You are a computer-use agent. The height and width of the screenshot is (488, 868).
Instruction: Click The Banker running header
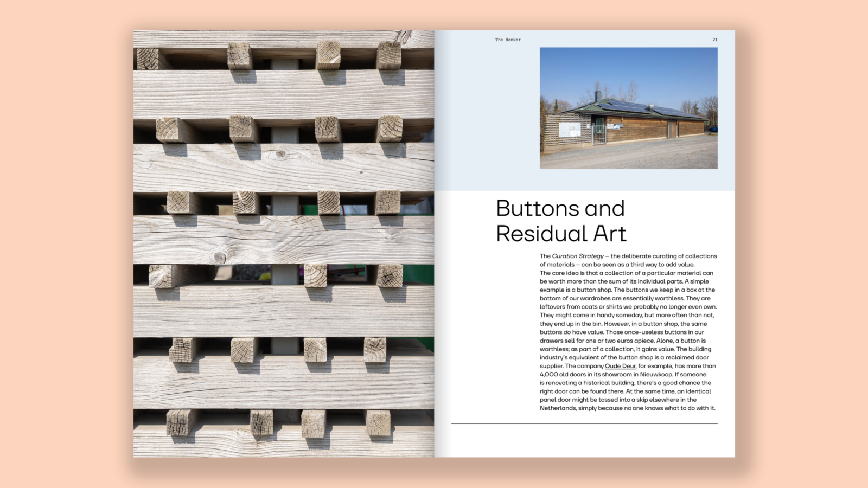[x=507, y=40]
